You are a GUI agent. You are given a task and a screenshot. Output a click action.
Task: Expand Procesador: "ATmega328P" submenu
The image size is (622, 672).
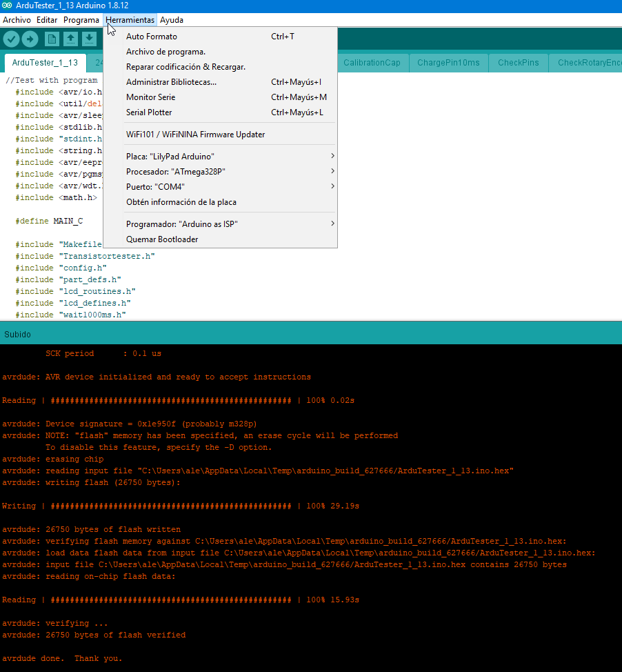[x=220, y=172]
